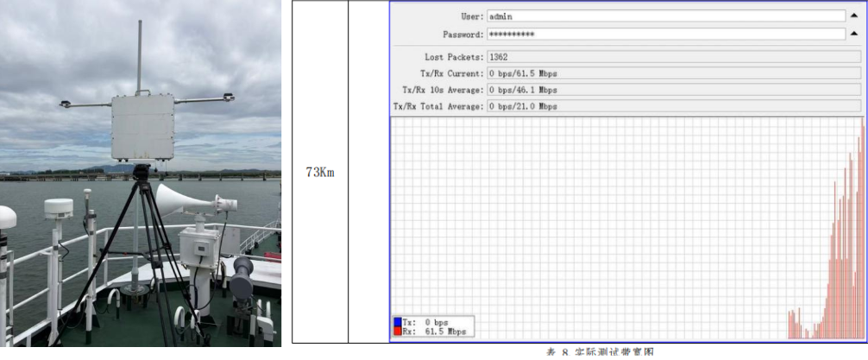Click the Rx 61.5 Mbps legend text
This screenshot has height=360, width=868.
click(435, 332)
